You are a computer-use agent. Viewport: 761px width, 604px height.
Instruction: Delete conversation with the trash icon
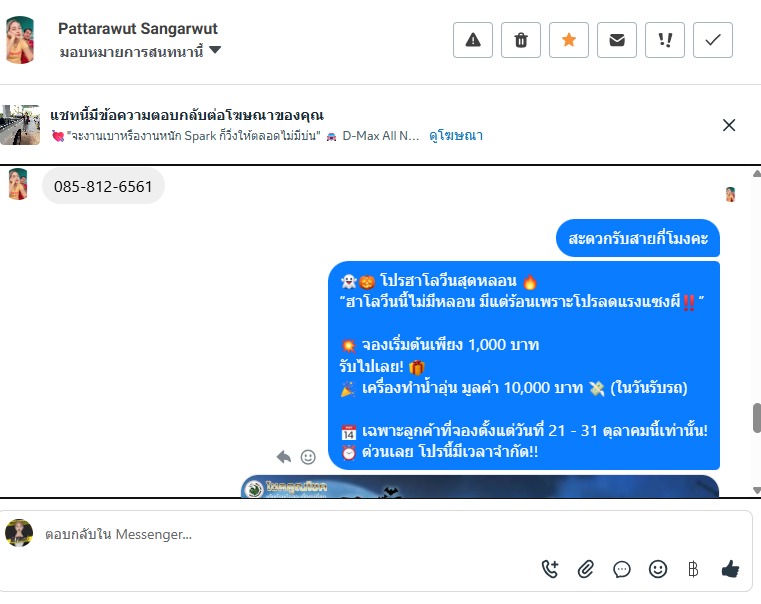click(521, 40)
